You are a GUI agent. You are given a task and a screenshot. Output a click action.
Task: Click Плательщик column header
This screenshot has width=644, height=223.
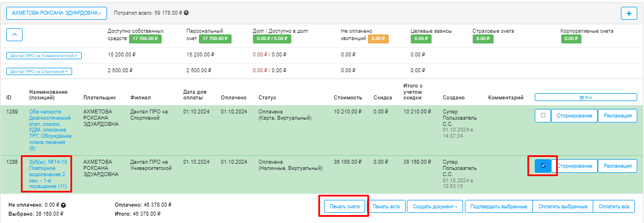point(99,98)
